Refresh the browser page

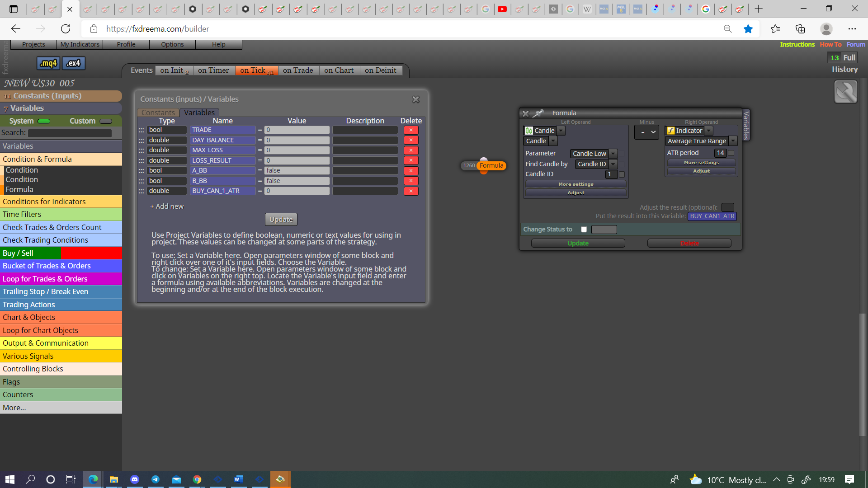click(66, 29)
